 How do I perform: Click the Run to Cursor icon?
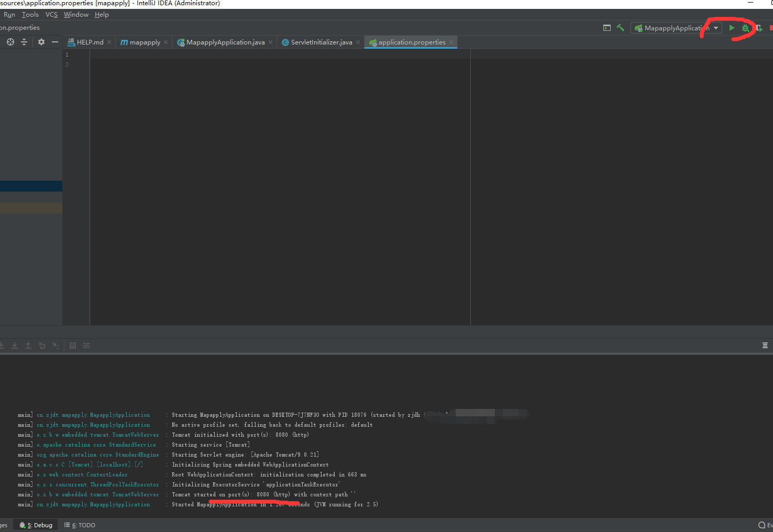[56, 346]
